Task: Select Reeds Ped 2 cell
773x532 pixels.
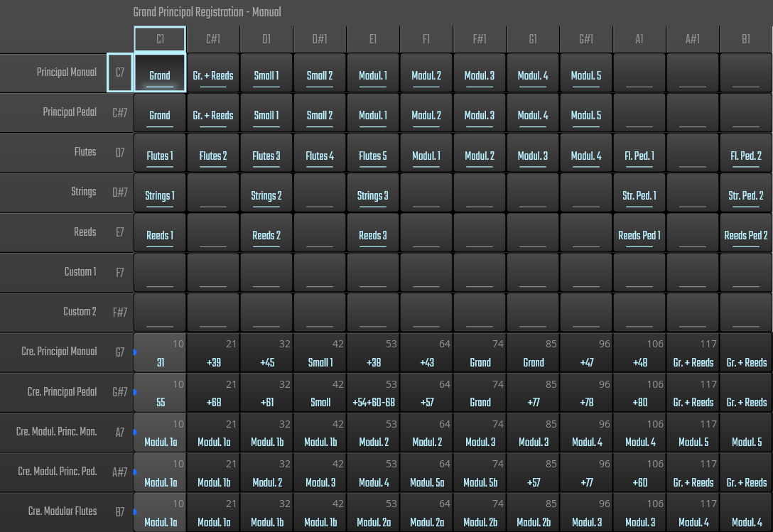Action: tap(745, 233)
